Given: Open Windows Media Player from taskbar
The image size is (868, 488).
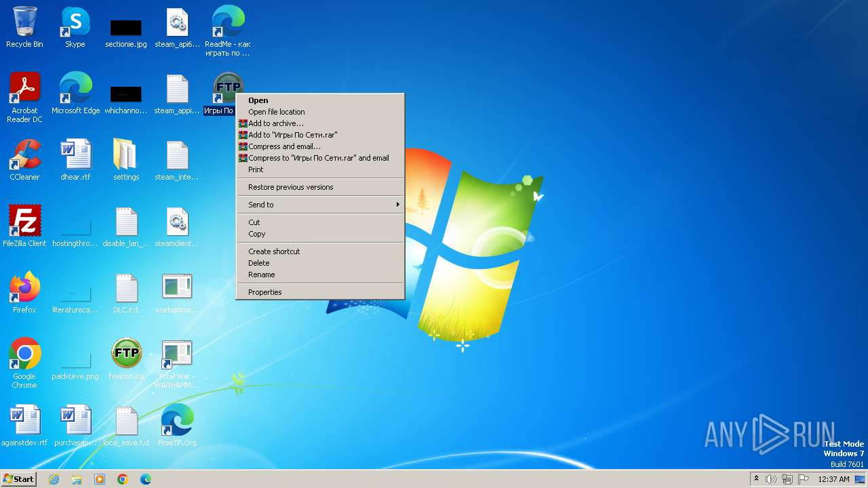Looking at the screenshot, I should 100,479.
